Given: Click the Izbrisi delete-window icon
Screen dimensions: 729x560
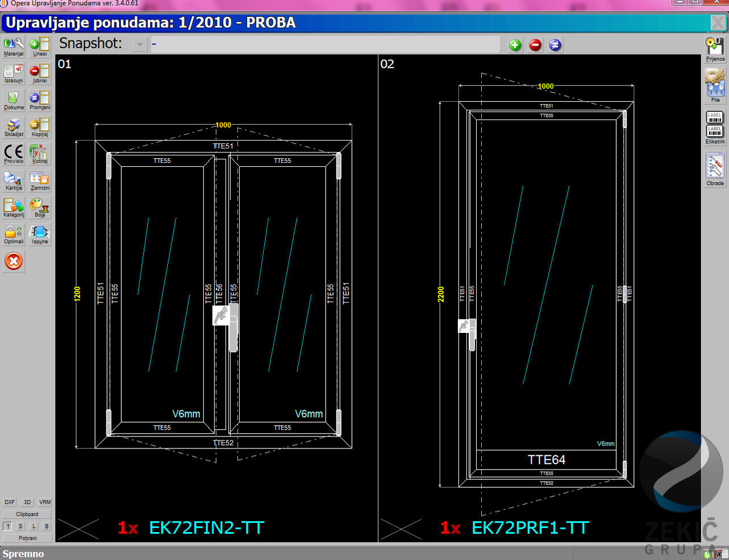Looking at the screenshot, I should 40,73.
